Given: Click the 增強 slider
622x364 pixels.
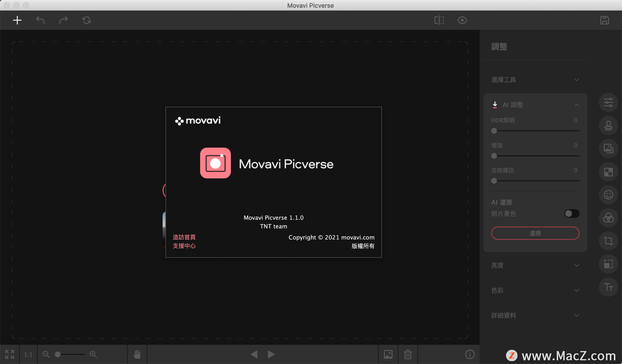Looking at the screenshot, I should tap(535, 156).
